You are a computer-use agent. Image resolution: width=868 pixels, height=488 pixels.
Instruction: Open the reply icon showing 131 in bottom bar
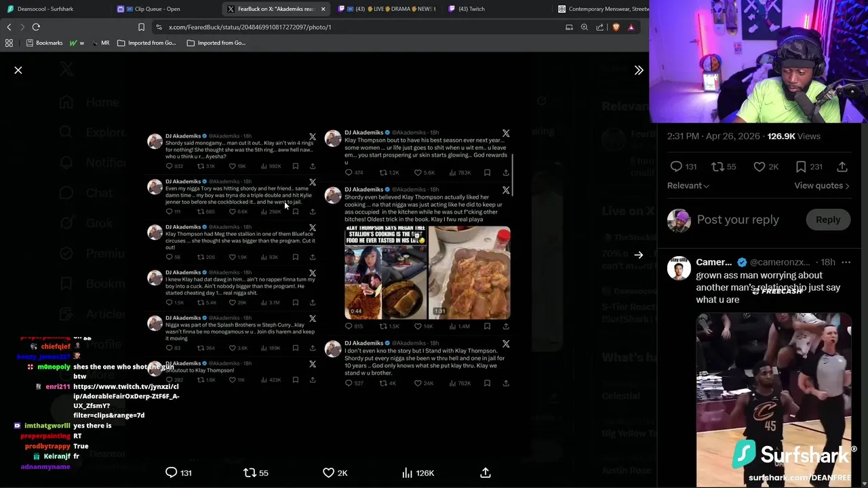pyautogui.click(x=179, y=473)
